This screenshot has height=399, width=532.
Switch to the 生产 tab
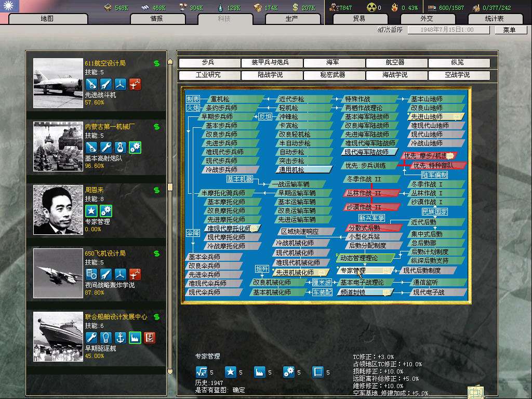point(292,19)
